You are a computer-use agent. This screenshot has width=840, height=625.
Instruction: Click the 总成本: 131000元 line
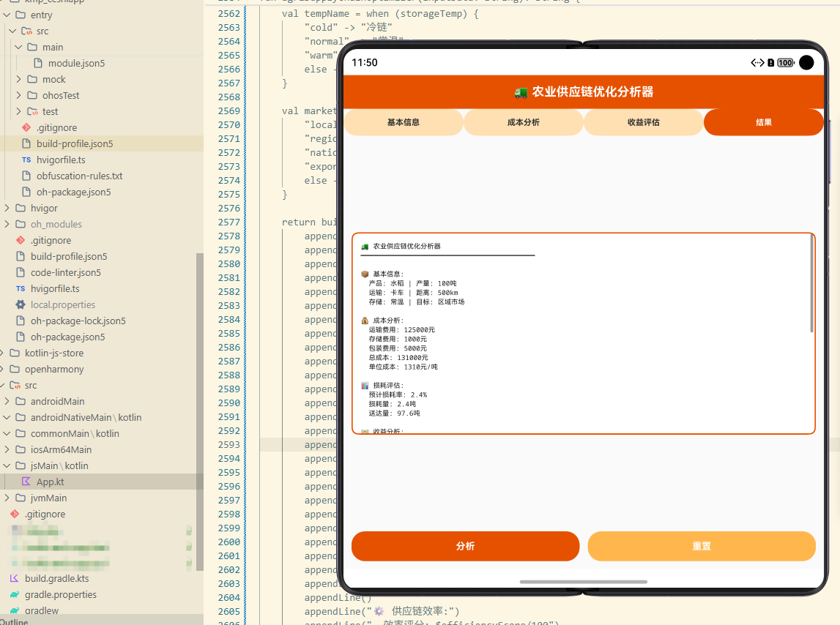pos(398,357)
